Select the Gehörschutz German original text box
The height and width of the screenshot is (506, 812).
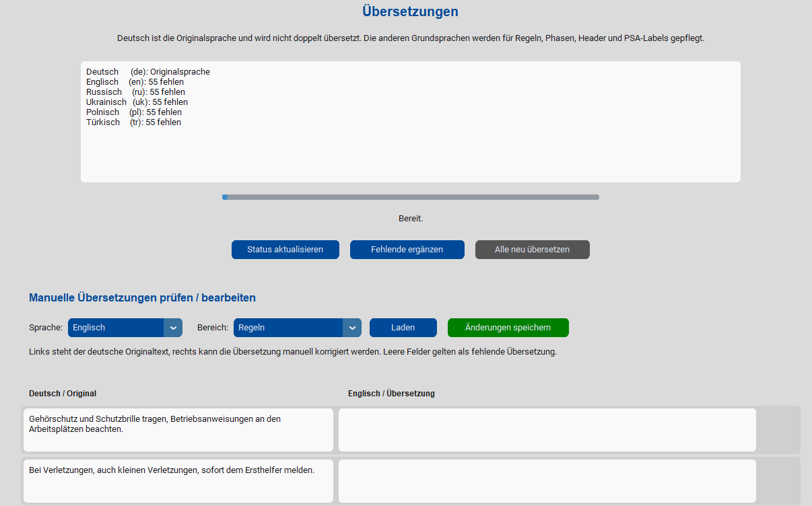point(178,429)
